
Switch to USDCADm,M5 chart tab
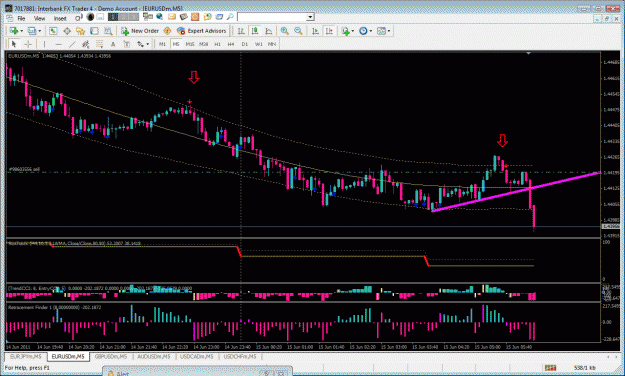[197, 356]
